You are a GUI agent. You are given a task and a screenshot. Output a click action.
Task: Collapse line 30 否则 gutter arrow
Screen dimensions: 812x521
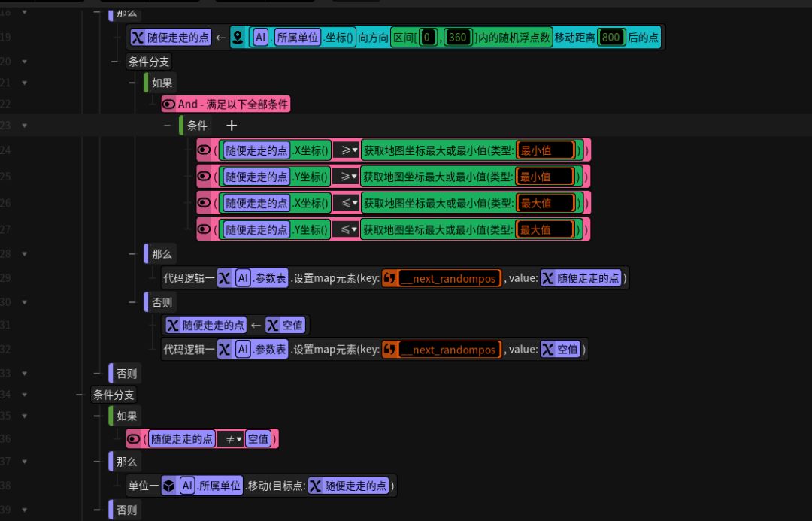(24, 302)
